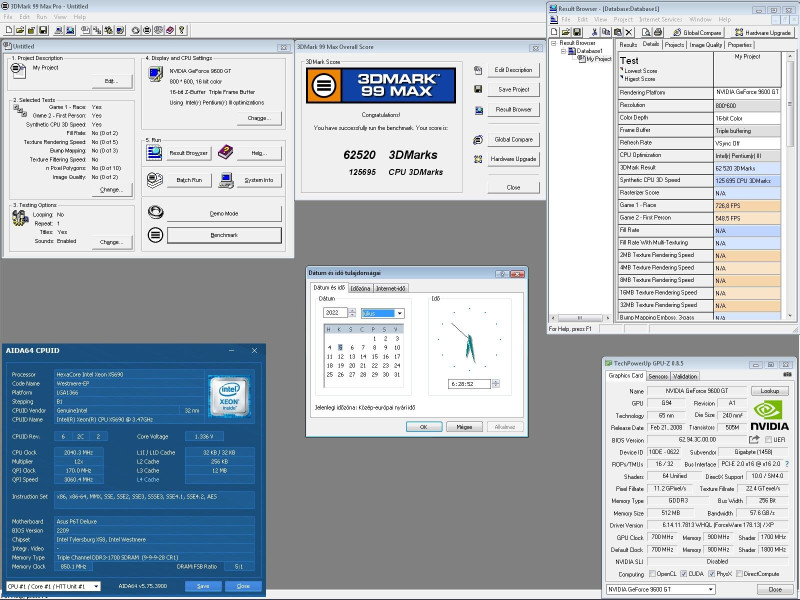
Task: Click Save button in AIDA64 CPUID
Action: coord(203,586)
